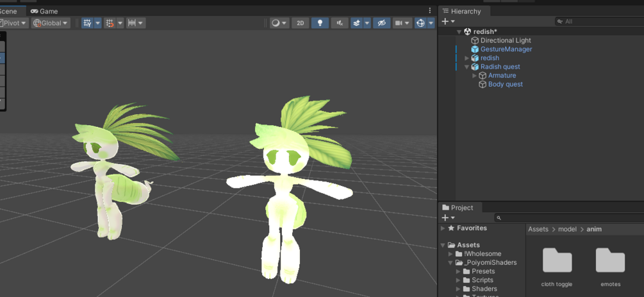Viewport: 644px width, 297px height.
Task: Select Body quest in Hierarchy
Action: [x=505, y=84]
